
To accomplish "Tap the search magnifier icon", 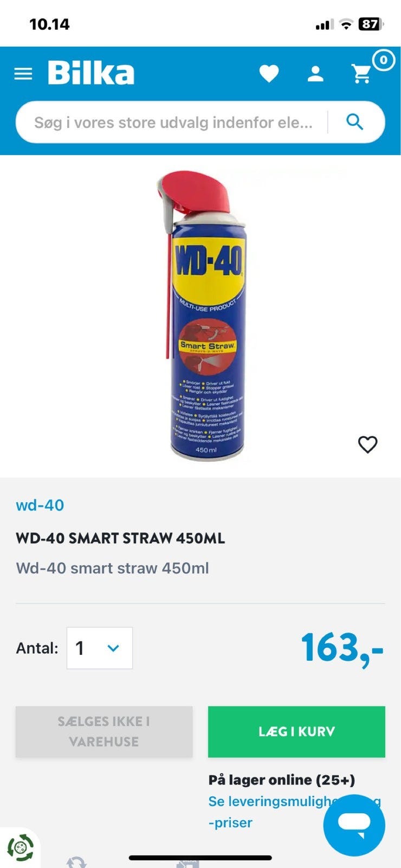I will coord(354,122).
